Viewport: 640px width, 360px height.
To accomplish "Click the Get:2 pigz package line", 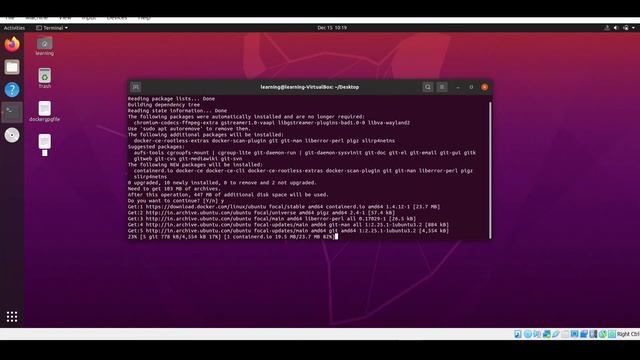I will (x=261, y=213).
